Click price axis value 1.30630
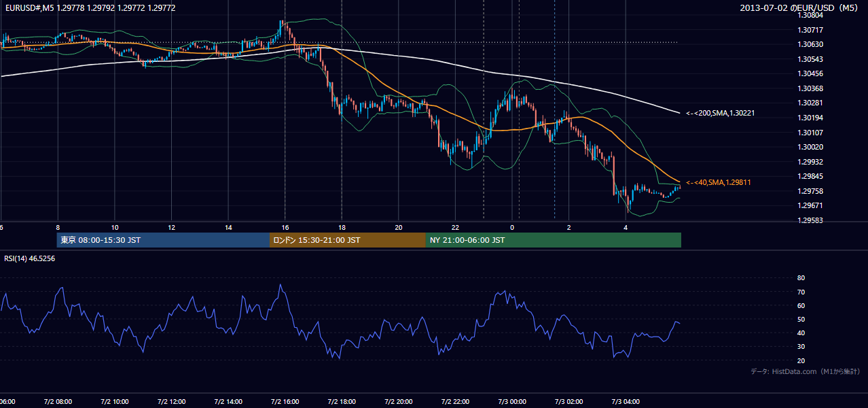The width and height of the screenshot is (868, 408). [810, 44]
